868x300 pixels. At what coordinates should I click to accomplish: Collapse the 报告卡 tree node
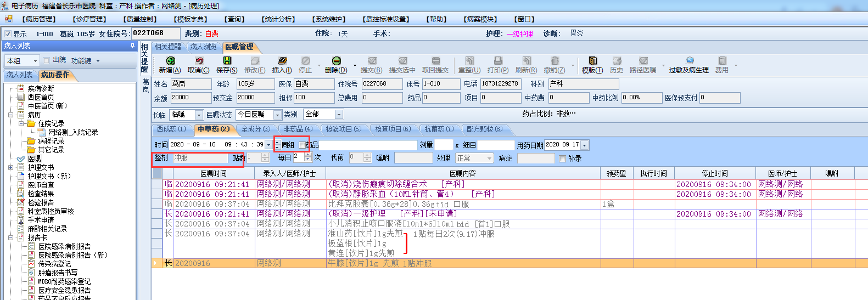[11, 238]
